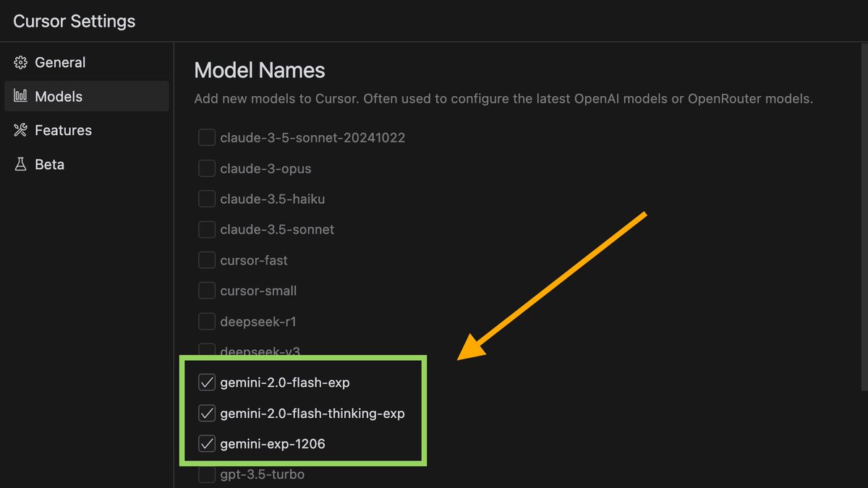Image resolution: width=868 pixels, height=488 pixels.
Task: Enable the cursor-small model
Action: 206,291
